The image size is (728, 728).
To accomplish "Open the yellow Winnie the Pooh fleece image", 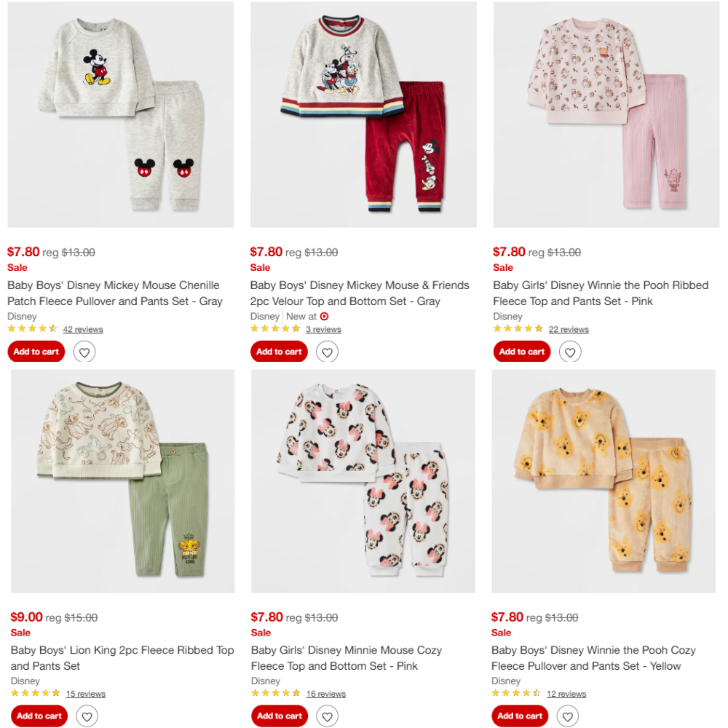I will click(x=604, y=481).
